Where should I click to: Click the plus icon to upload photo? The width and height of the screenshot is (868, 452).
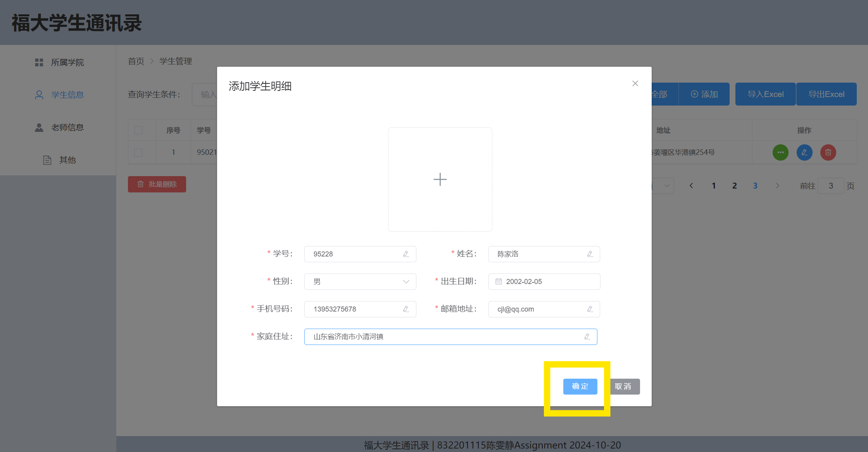coord(440,179)
